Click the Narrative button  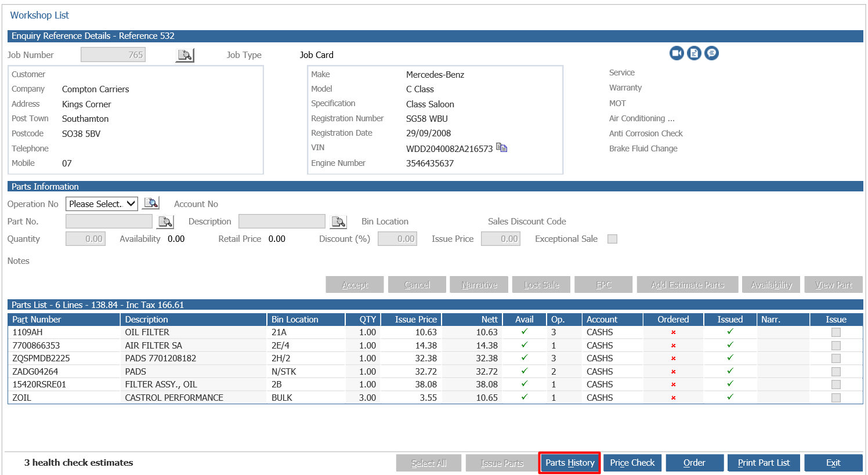click(x=479, y=285)
